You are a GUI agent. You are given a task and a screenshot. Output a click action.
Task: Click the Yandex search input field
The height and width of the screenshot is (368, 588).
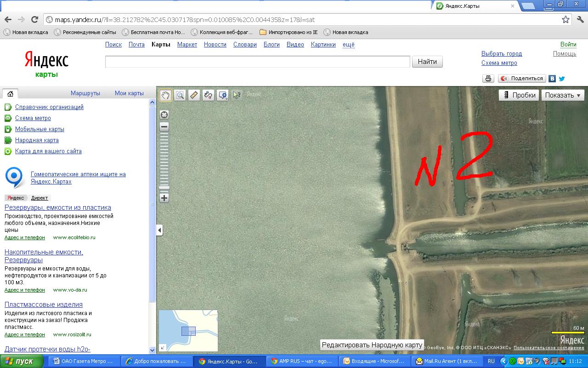click(257, 62)
